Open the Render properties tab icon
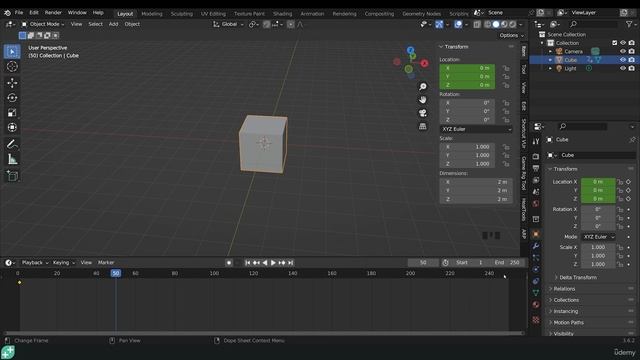 (536, 157)
